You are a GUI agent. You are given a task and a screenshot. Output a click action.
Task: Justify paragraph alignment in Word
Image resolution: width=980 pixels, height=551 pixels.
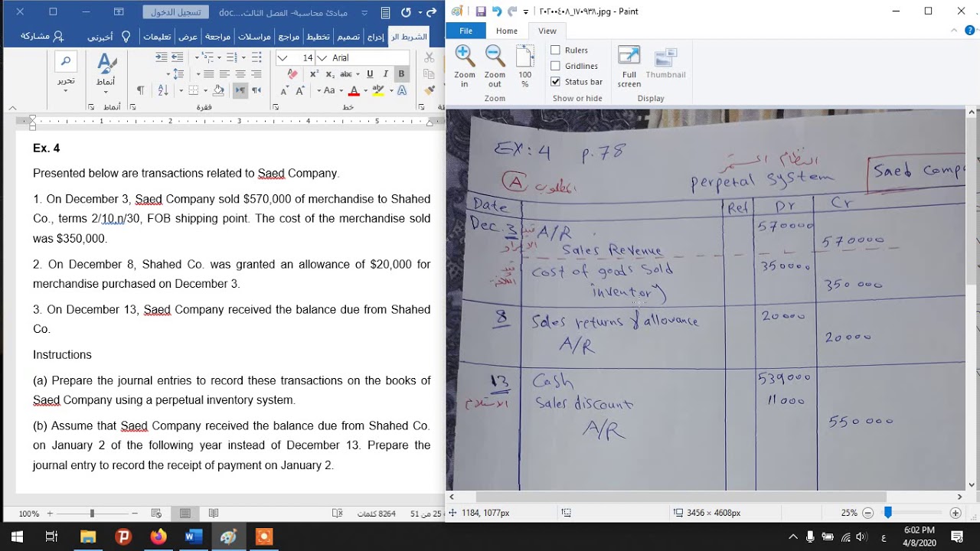tap(208, 74)
